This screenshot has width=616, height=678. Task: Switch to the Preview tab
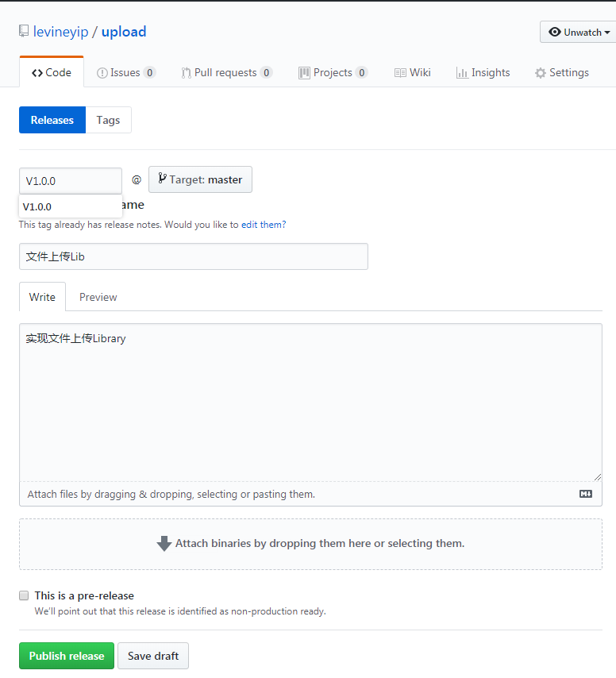point(98,297)
